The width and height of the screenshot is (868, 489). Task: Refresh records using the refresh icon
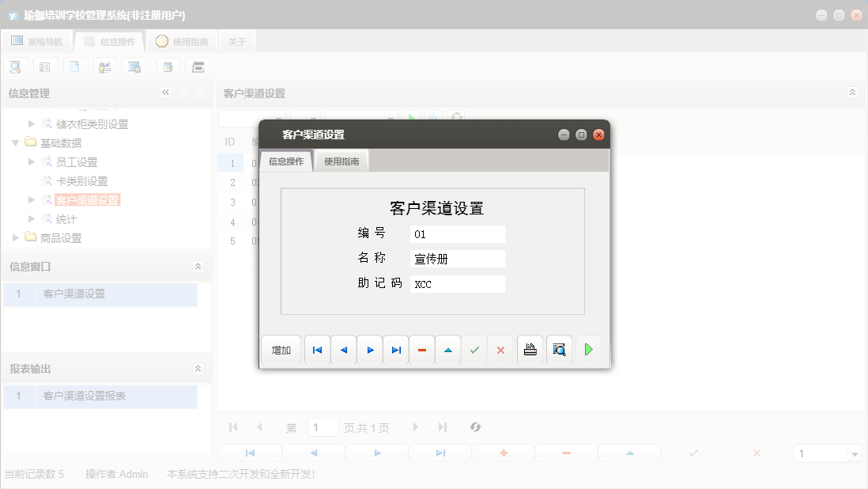(475, 426)
